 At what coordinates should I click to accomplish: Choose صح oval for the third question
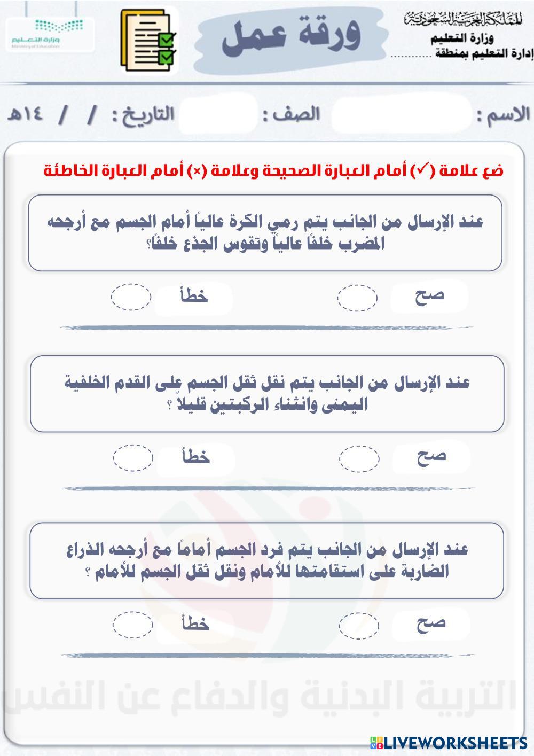click(x=359, y=626)
